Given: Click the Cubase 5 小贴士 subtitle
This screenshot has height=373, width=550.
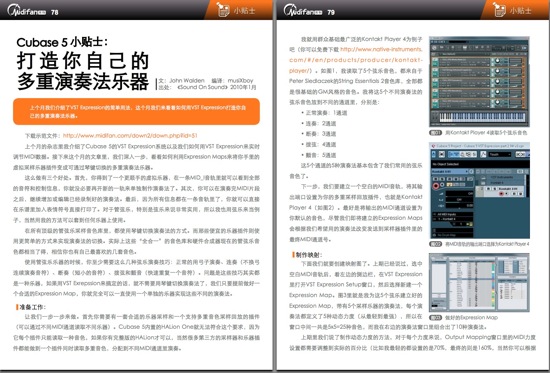Looking at the screenshot, I should click(62, 42).
